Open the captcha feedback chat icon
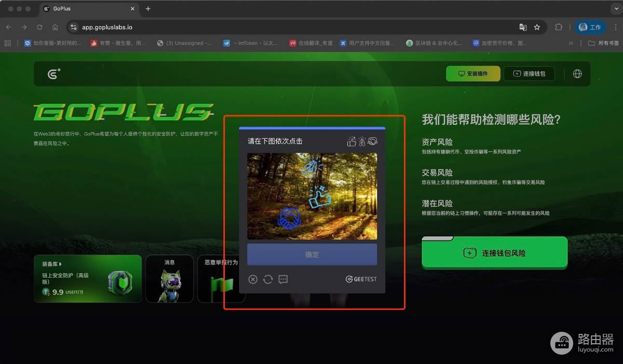 (283, 279)
